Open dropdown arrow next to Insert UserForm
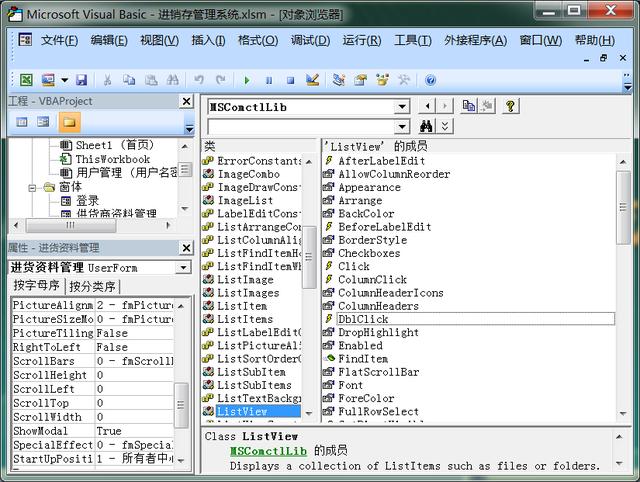640x482 pixels. 64,80
